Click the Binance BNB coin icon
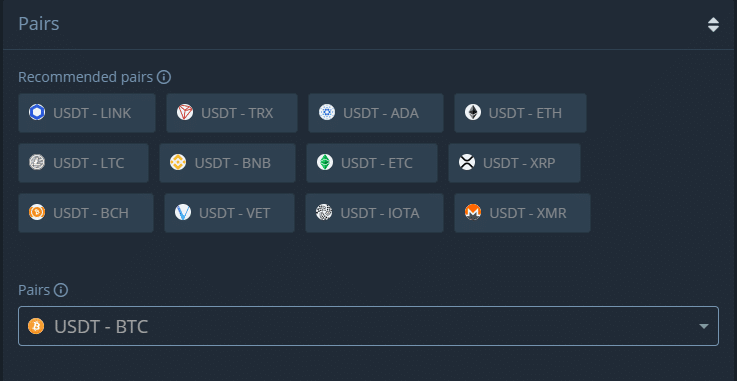This screenshot has height=381, width=737. (x=178, y=163)
